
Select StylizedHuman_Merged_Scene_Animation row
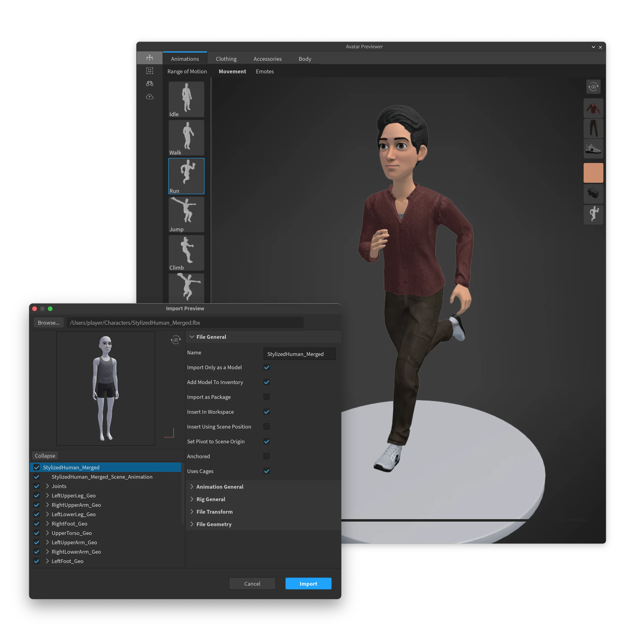click(106, 477)
